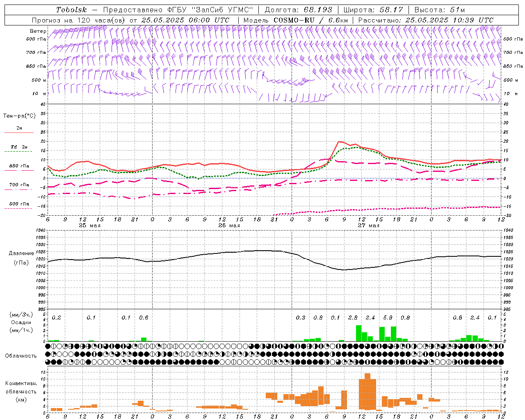Image resolution: width=525 pixels, height=420 pixels.
Task: Click the 'Долгота: 68.193' longitude value
Action: click(x=299, y=10)
